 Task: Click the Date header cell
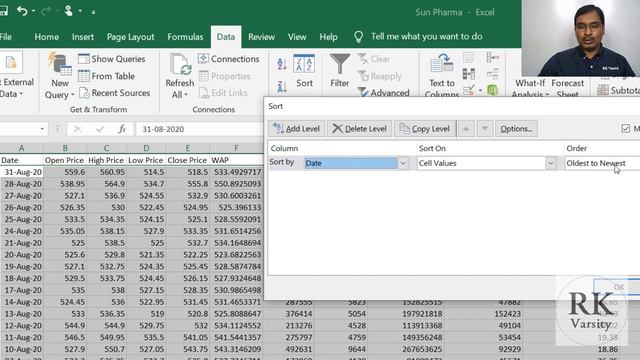22,160
